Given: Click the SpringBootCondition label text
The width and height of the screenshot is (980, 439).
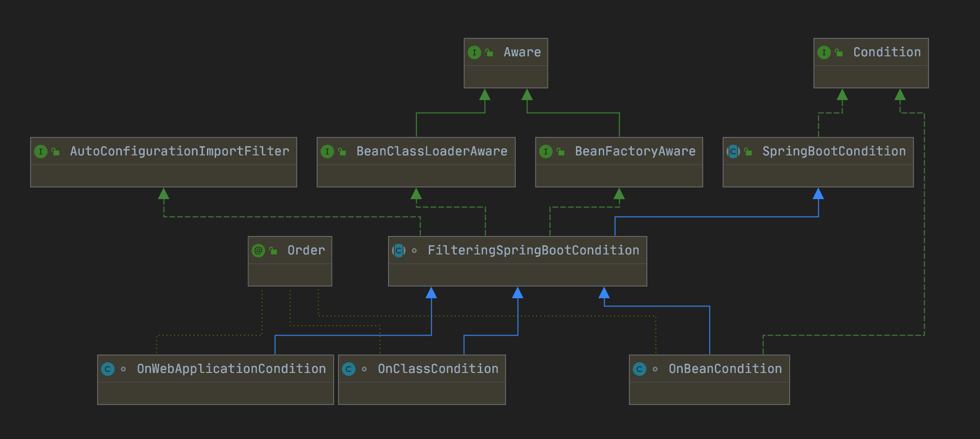Looking at the screenshot, I should pos(834,152).
